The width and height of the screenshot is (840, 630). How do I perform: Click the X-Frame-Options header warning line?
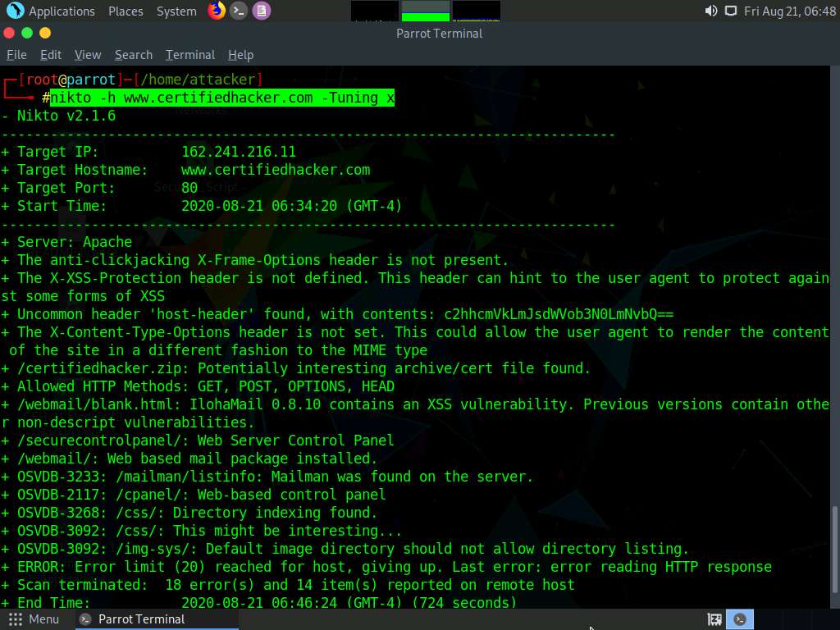tap(255, 260)
